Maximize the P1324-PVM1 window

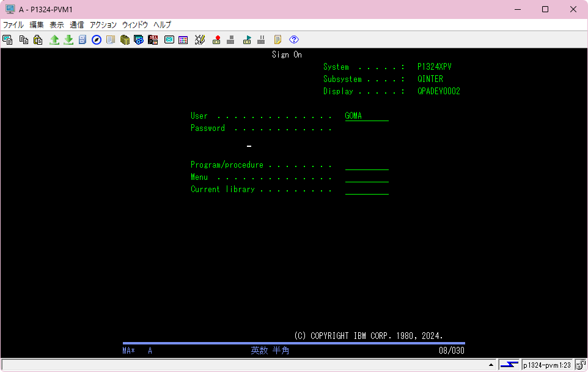545,9
